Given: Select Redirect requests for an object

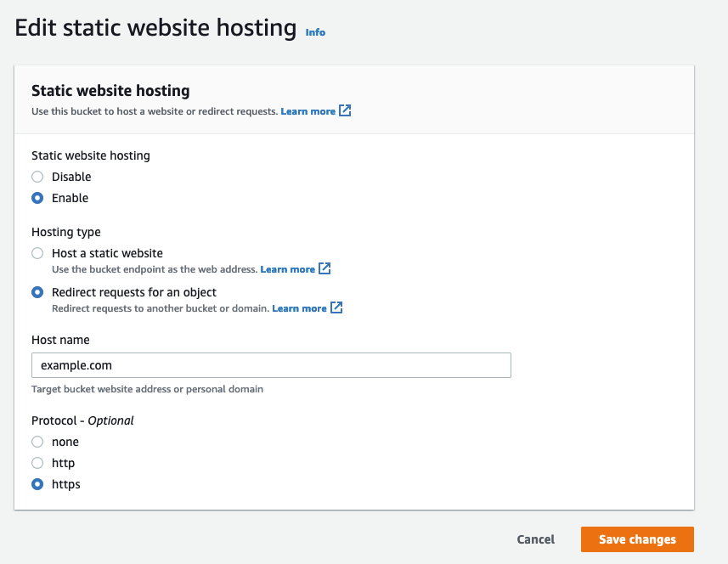Looking at the screenshot, I should (36, 291).
